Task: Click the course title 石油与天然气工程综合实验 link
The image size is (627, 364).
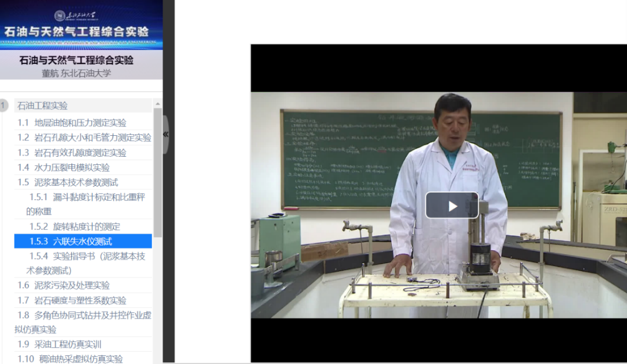Action: (76, 60)
